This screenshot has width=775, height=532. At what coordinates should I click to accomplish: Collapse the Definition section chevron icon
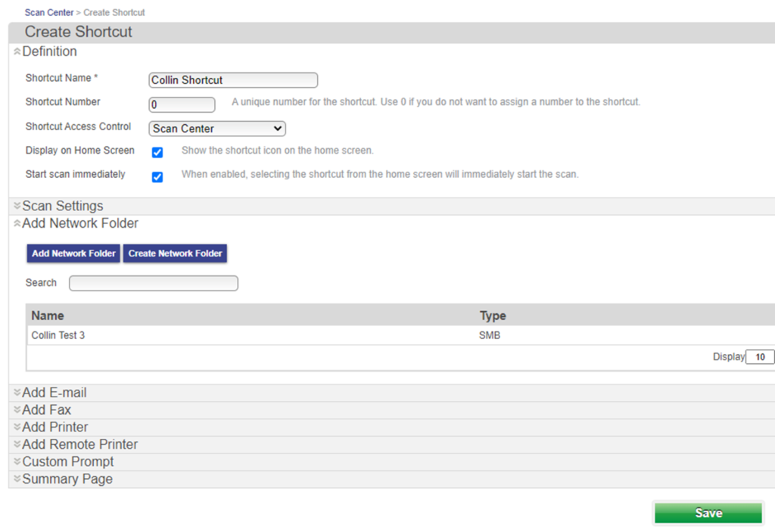coord(17,52)
